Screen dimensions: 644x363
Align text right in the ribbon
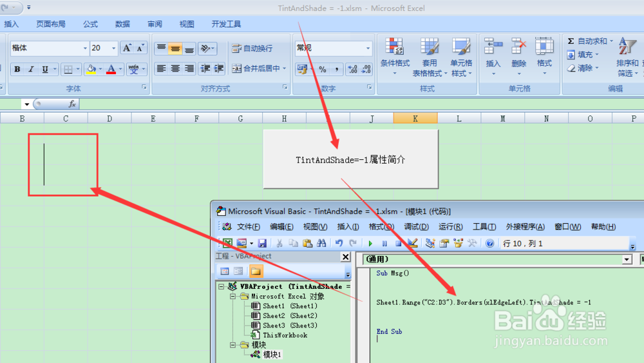(x=189, y=68)
